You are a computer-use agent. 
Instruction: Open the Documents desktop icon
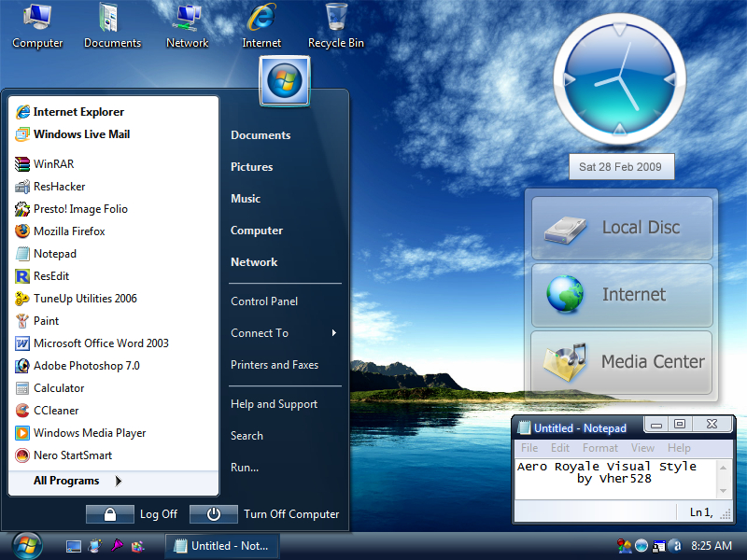pyautogui.click(x=112, y=26)
